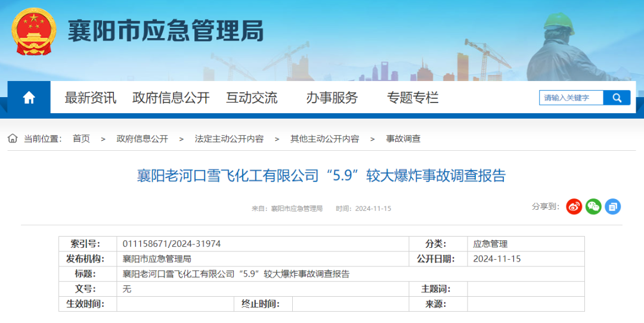Open the 政府信息公开 menu
Image resolution: width=644 pixels, height=323 pixels.
pos(171,98)
